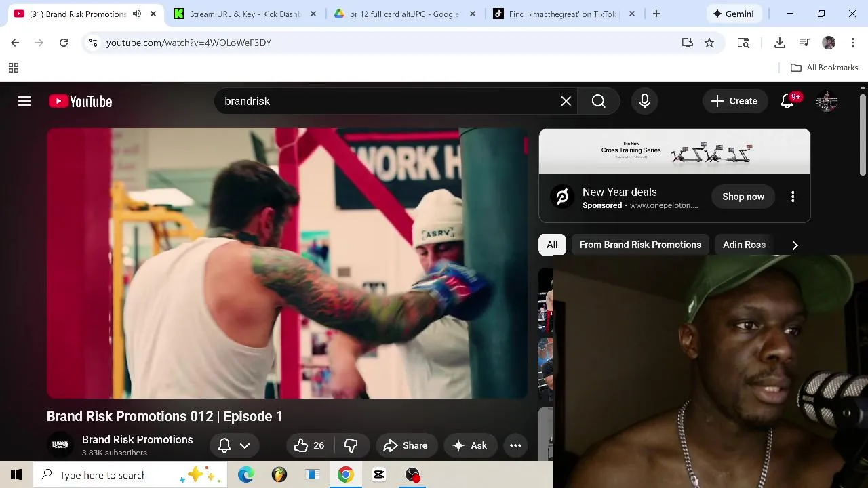Open more actions with the three-dot video menu
The height and width of the screenshot is (488, 868).
[515, 445]
